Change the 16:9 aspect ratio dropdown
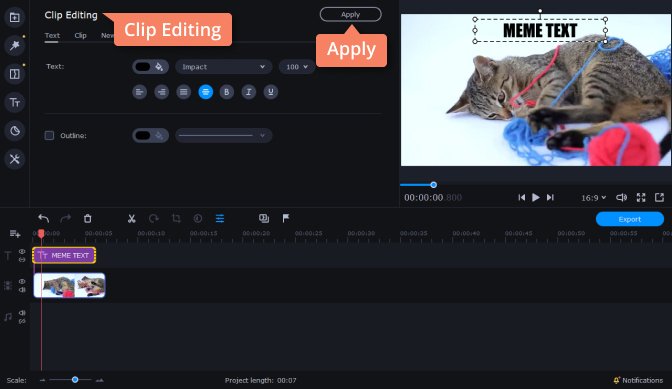672x389 pixels. coord(594,197)
